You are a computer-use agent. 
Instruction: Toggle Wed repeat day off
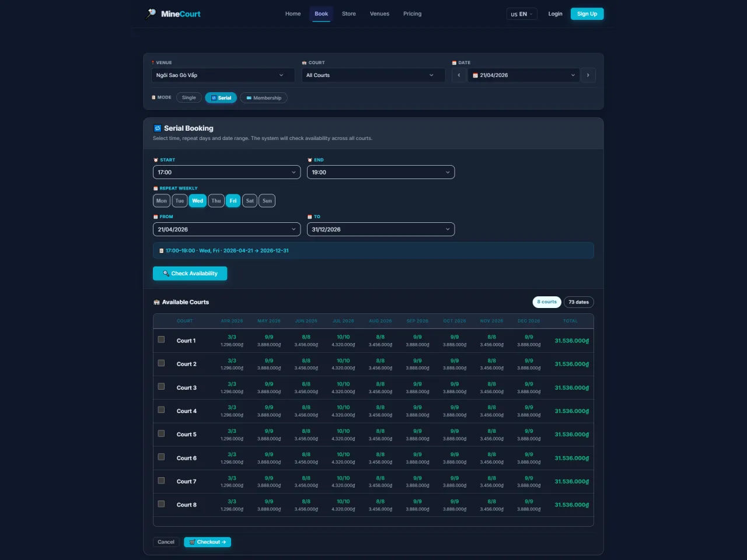[x=198, y=201]
